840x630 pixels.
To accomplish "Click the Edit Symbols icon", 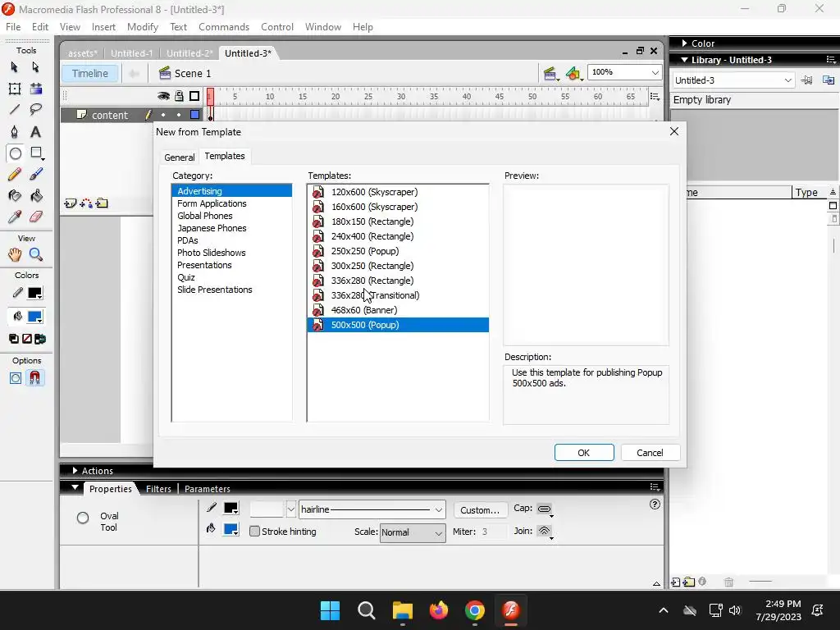I will coord(573,73).
